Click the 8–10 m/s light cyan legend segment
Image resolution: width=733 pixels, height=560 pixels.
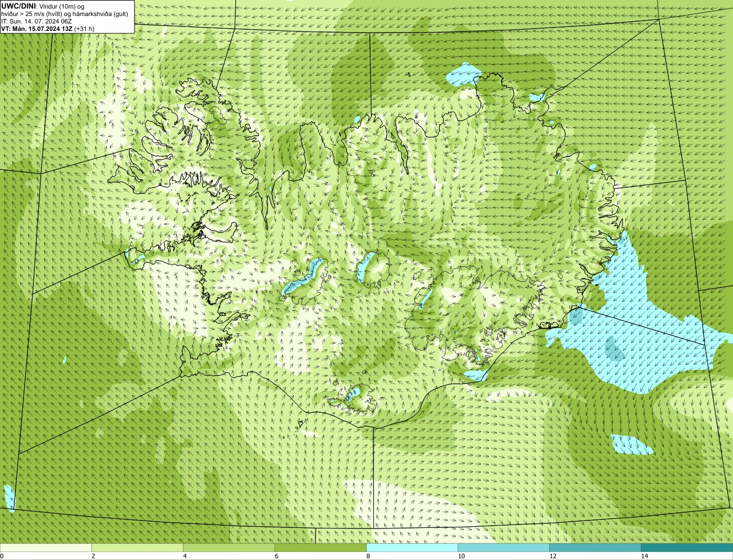point(412,547)
